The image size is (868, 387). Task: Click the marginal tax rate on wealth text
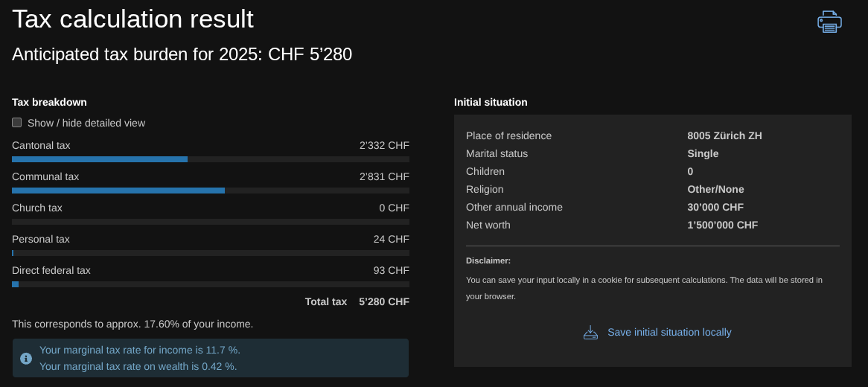138,366
